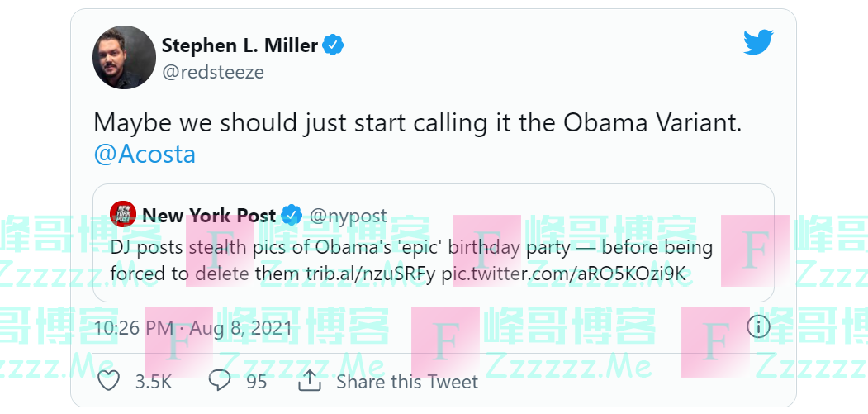Like the tweet with the heart icon
Screen dimensions: 868x414
click(x=109, y=381)
